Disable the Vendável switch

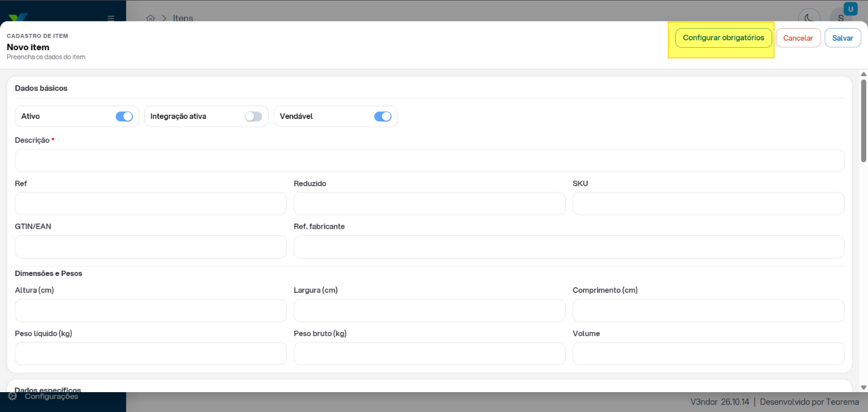point(383,116)
